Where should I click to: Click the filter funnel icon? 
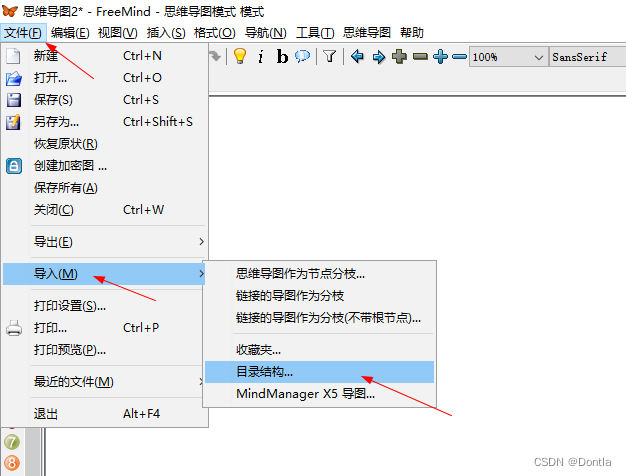330,56
